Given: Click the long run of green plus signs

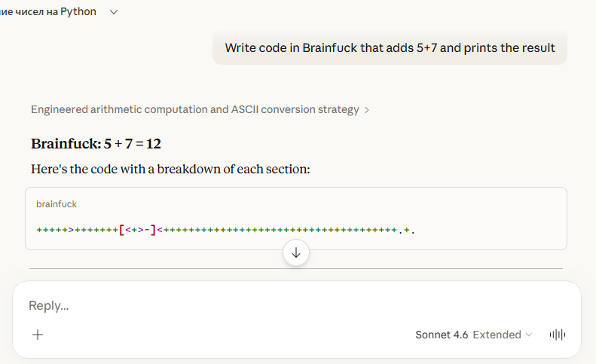Looking at the screenshot, I should [x=280, y=230].
